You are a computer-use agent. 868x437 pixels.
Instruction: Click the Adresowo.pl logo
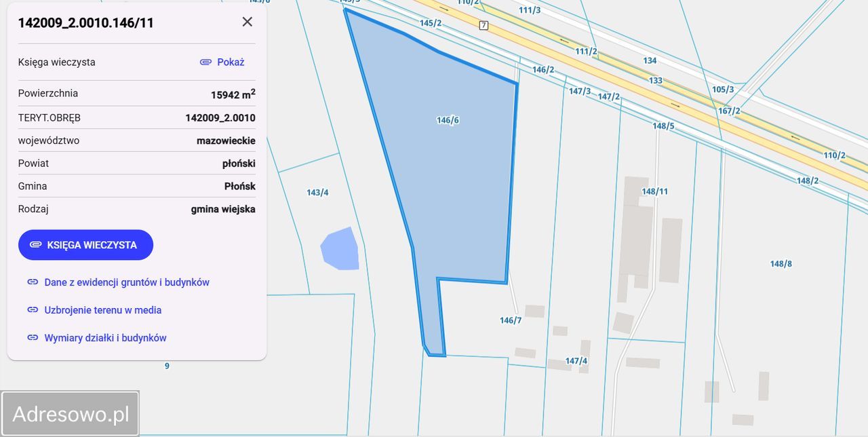click(71, 414)
